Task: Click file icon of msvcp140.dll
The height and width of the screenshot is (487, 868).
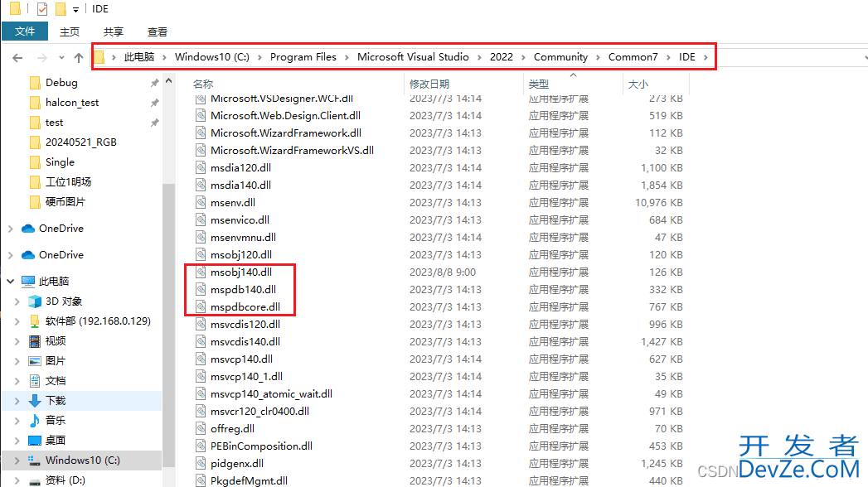Action: pyautogui.click(x=201, y=359)
